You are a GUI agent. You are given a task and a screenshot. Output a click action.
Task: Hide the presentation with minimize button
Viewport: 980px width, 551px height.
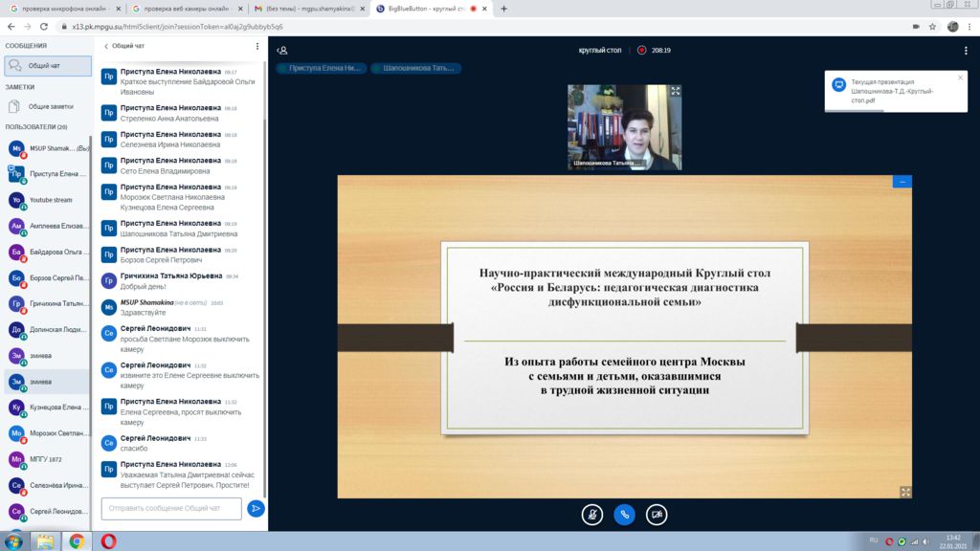tap(902, 181)
